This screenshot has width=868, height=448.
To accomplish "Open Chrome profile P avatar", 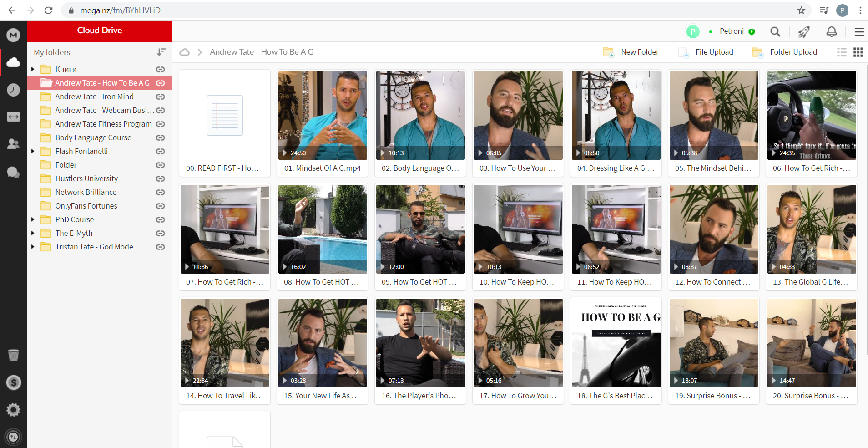I will click(x=842, y=10).
